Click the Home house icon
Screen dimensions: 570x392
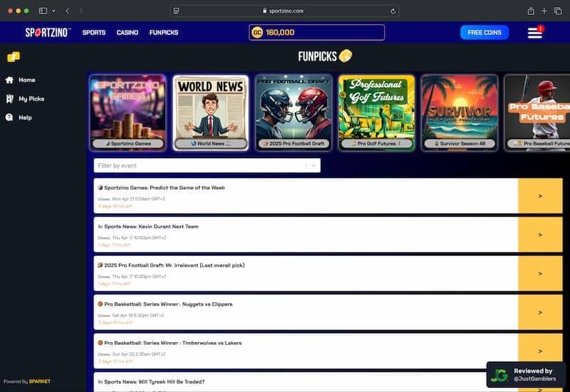(x=9, y=80)
